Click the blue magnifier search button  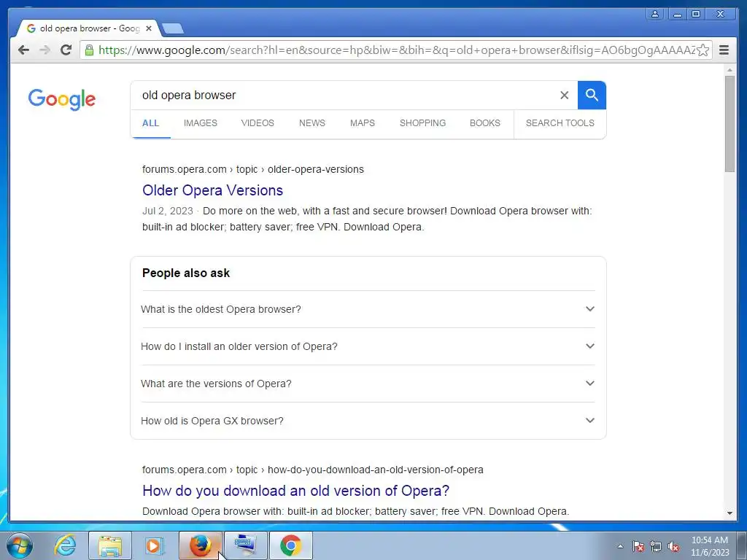[592, 96]
